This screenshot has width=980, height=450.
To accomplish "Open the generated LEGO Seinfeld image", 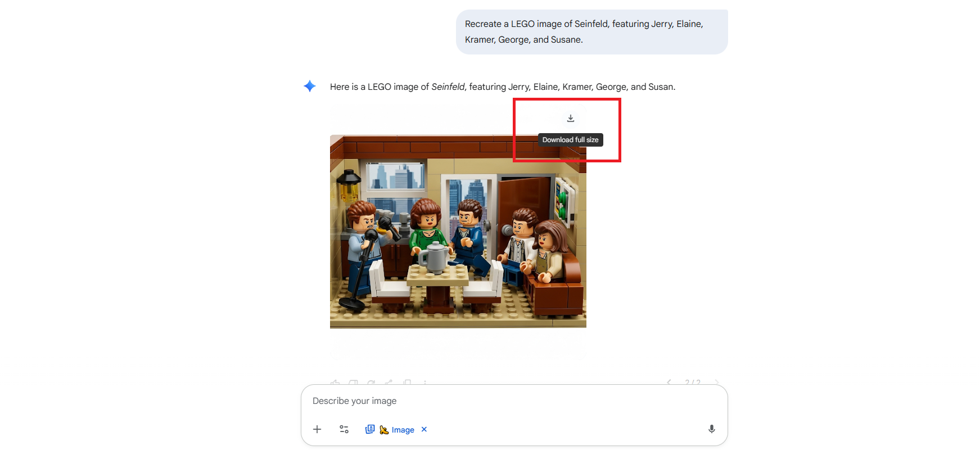I will pyautogui.click(x=458, y=231).
